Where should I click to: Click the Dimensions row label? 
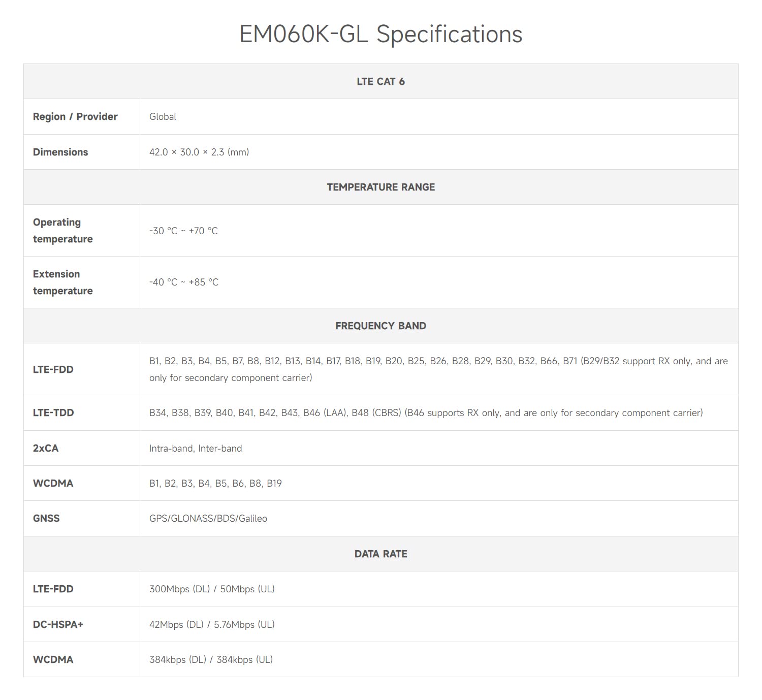point(60,152)
